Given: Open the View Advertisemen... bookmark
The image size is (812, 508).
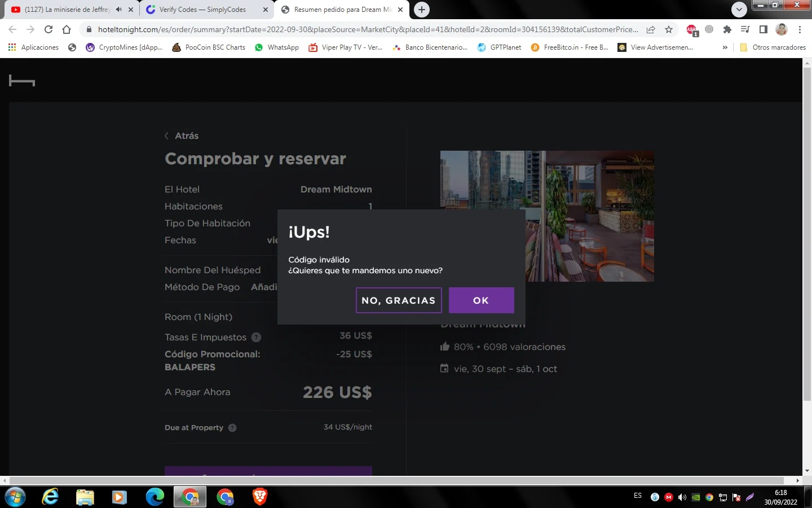Looking at the screenshot, I should pos(655,47).
